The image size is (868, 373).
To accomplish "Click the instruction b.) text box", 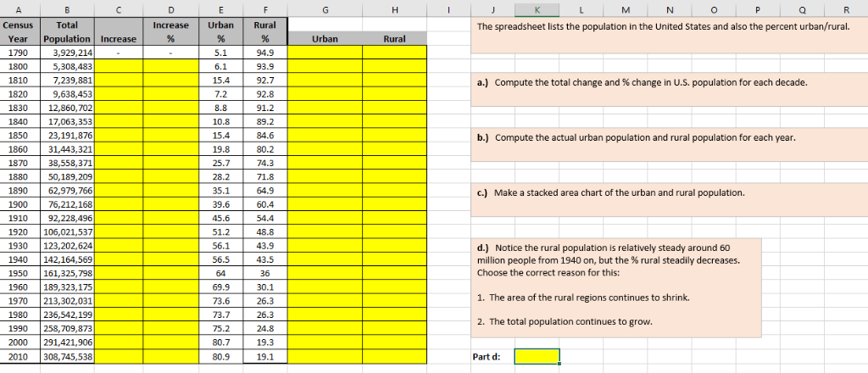I will point(670,145).
